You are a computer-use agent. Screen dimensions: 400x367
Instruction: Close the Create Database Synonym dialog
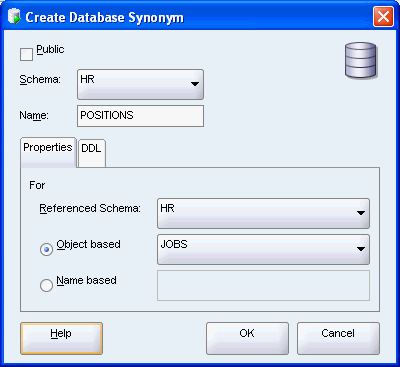click(x=383, y=17)
